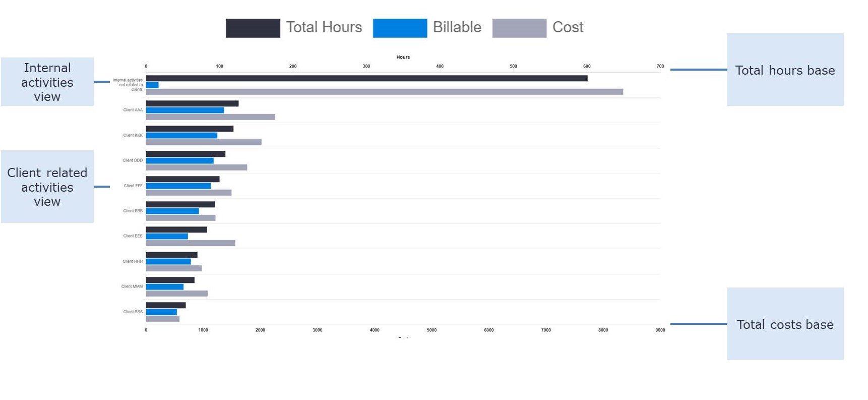Select Client SSS Billable bar

click(x=161, y=312)
